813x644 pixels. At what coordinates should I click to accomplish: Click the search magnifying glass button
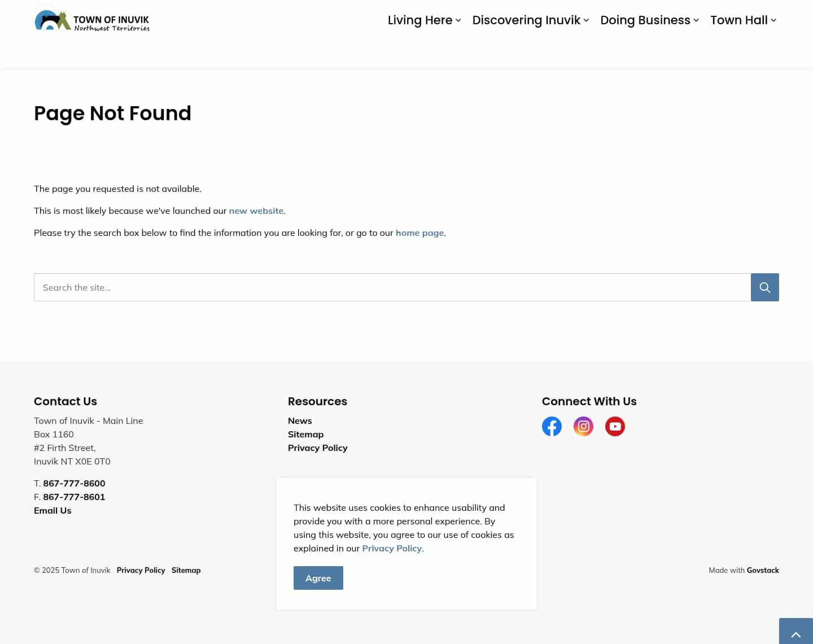764,287
